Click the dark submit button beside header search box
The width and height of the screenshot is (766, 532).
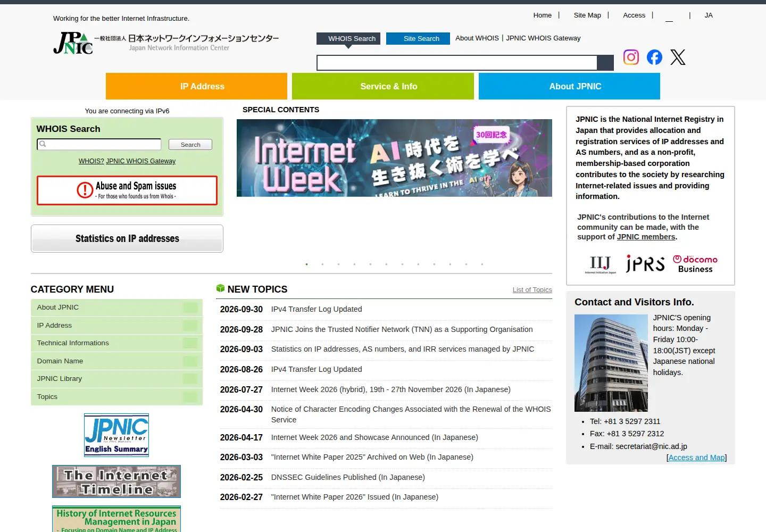(x=605, y=63)
